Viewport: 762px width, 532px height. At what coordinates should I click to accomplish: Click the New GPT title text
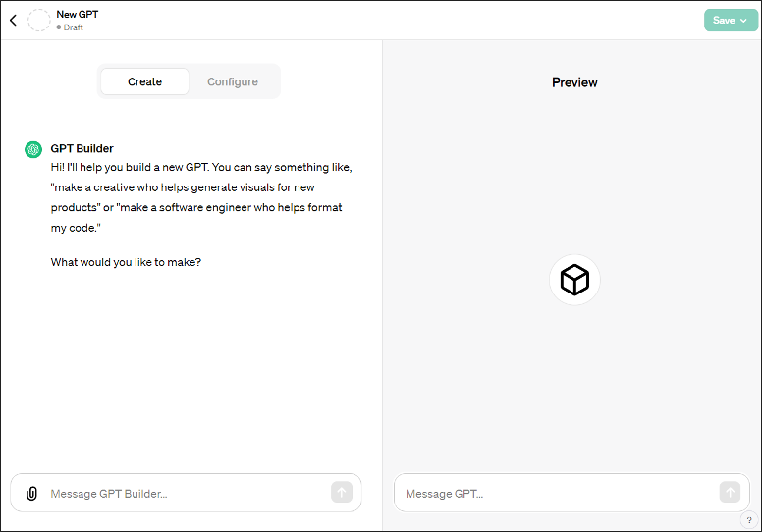[x=78, y=14]
